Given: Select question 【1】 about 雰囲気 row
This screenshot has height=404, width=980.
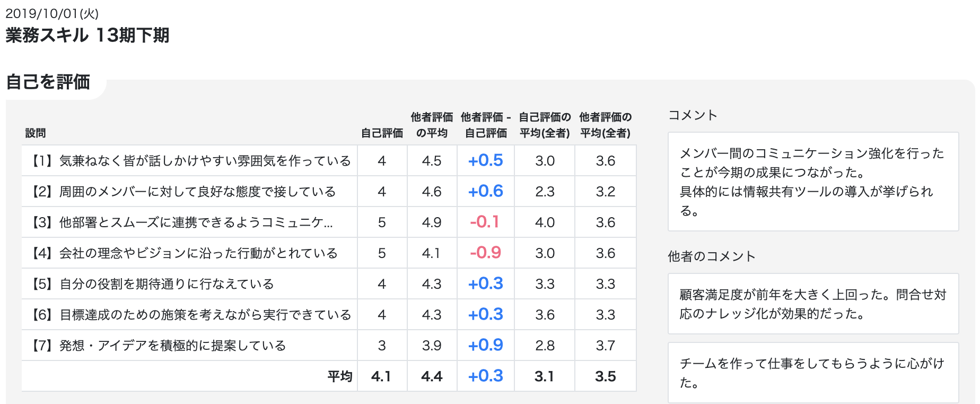Looking at the screenshot, I should [329, 160].
